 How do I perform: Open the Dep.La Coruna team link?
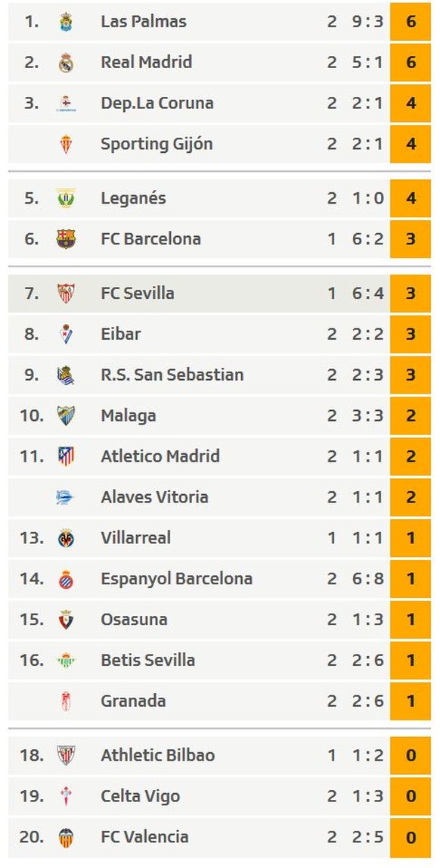click(157, 103)
